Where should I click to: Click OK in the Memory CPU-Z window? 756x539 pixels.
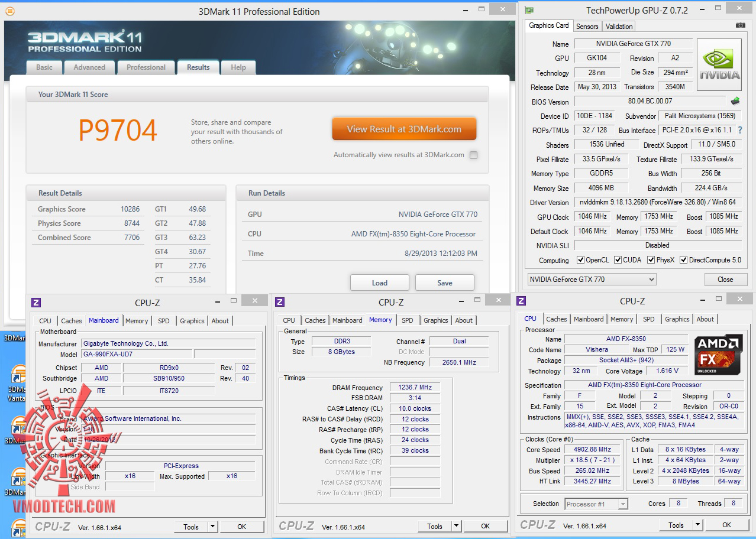[x=485, y=526]
